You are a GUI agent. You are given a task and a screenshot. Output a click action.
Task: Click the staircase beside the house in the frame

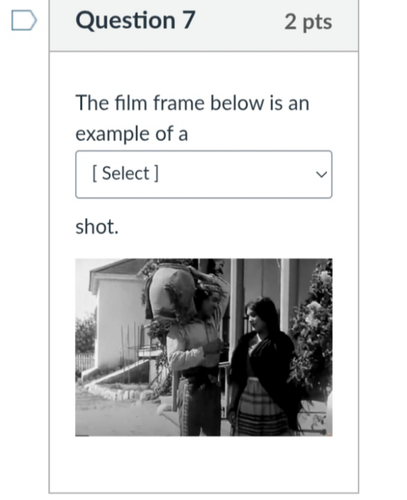tap(117, 372)
